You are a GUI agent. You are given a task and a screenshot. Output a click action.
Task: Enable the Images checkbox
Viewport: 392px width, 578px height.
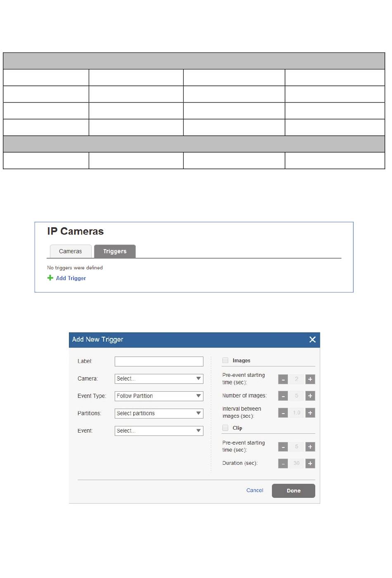point(225,360)
